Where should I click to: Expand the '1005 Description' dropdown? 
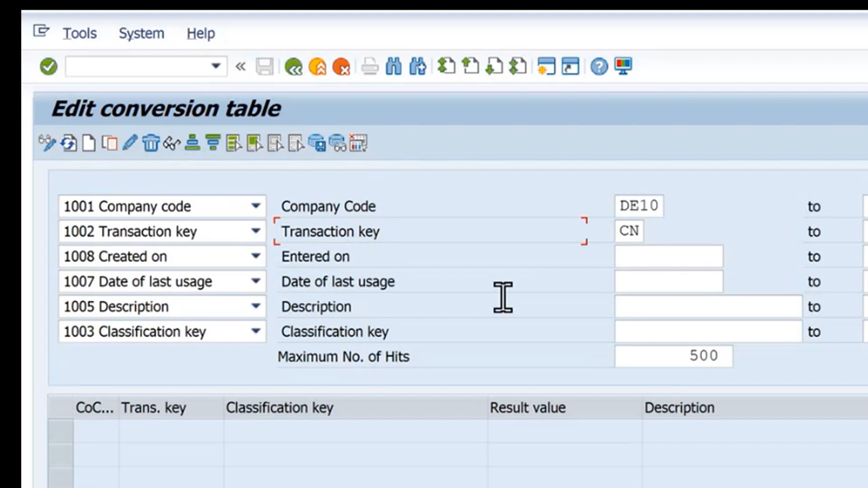pos(256,306)
